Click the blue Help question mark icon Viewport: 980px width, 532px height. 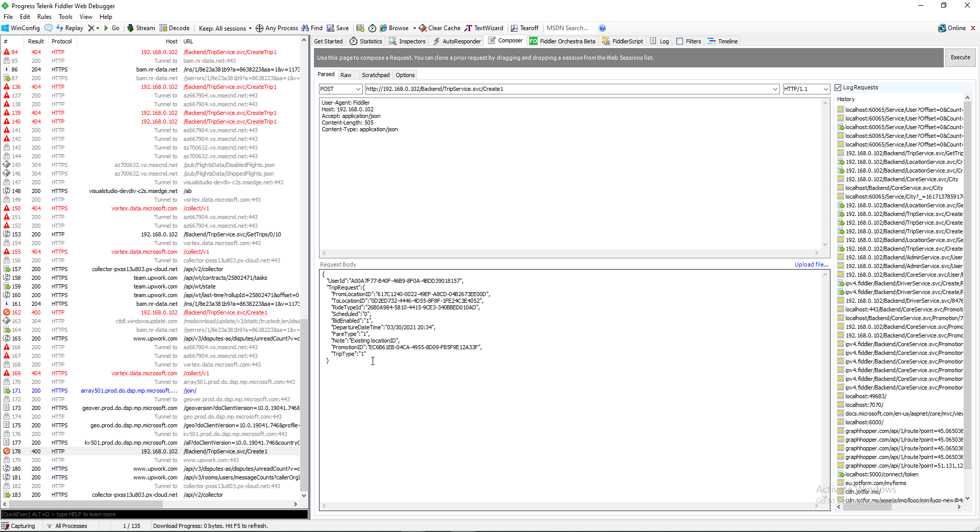pyautogui.click(x=602, y=28)
